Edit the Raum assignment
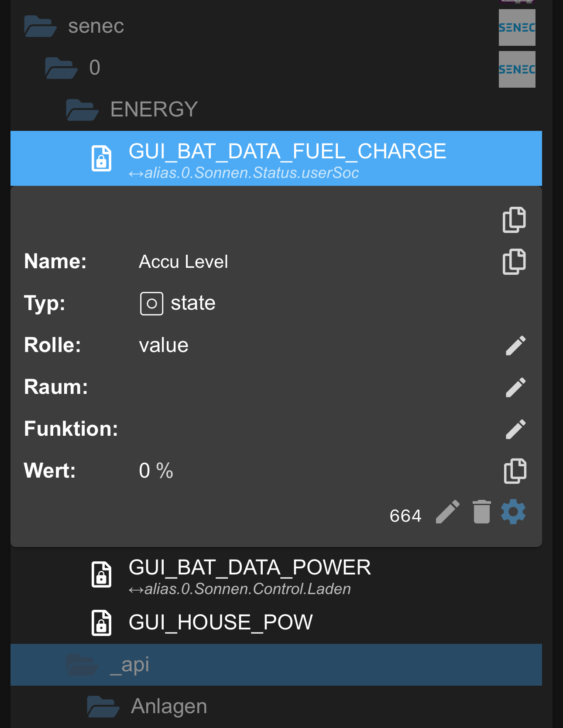 pos(515,387)
